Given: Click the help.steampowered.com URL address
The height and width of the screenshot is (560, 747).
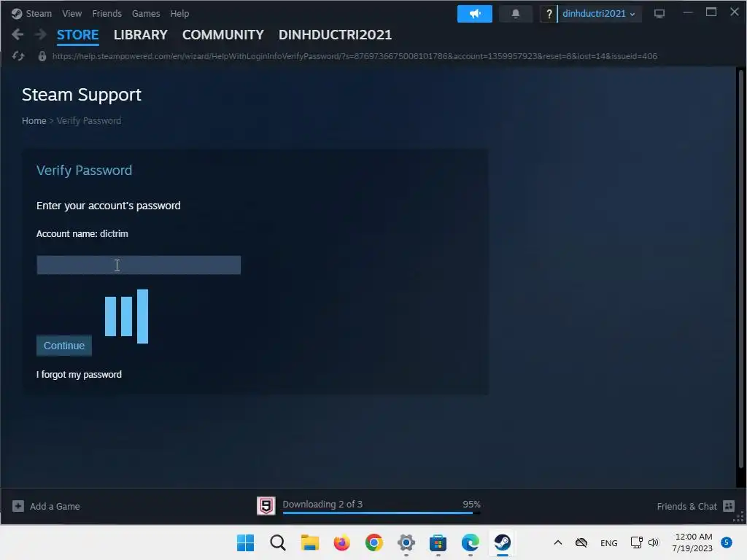Looking at the screenshot, I should coord(355,56).
